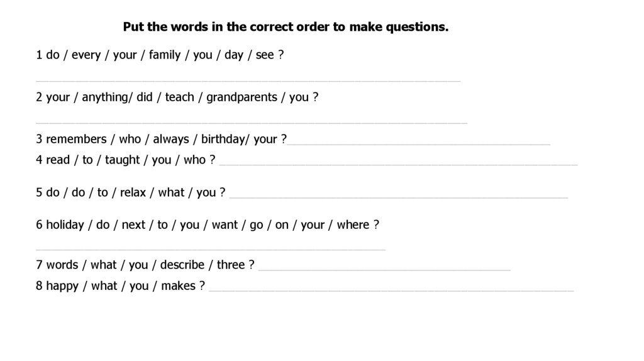Click the answer line under question 1
The width and height of the screenshot is (644, 361).
[248, 81]
